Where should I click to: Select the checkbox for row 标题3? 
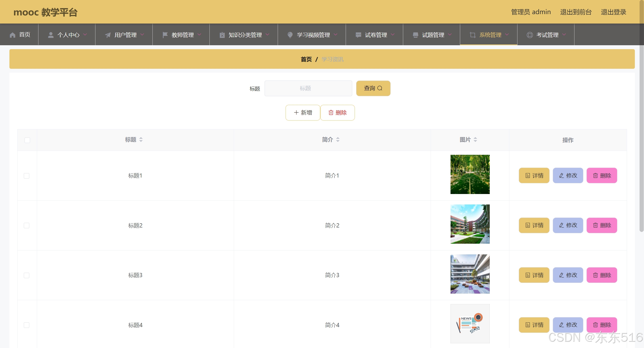click(27, 275)
